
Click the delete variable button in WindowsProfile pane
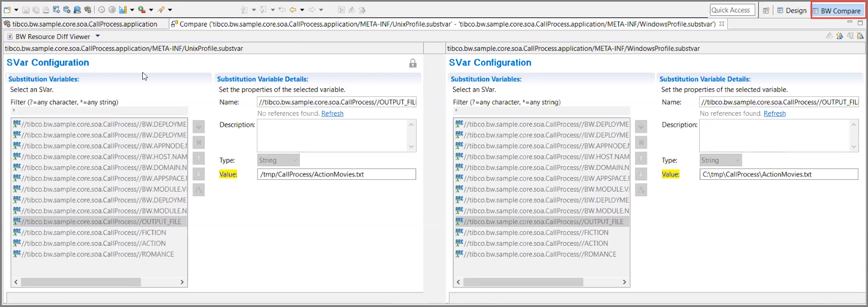pyautogui.click(x=641, y=142)
